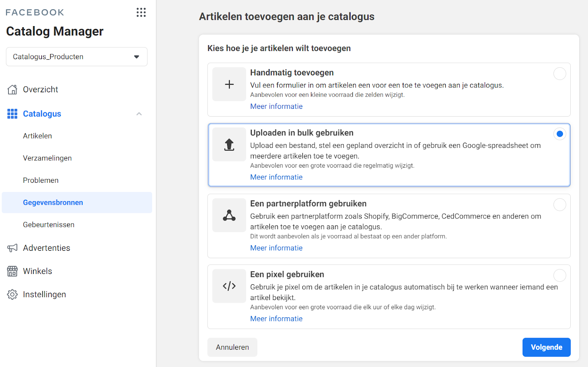
Task: Open the apps grid menu icon
Action: (141, 13)
